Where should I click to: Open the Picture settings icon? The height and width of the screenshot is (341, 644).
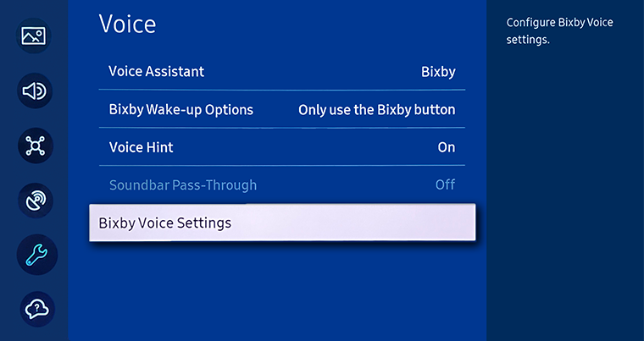34,36
